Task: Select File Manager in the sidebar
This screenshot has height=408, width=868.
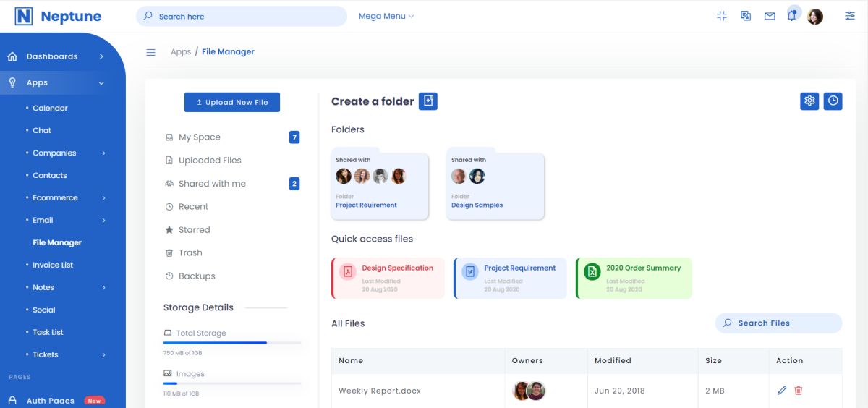Action: click(x=57, y=242)
